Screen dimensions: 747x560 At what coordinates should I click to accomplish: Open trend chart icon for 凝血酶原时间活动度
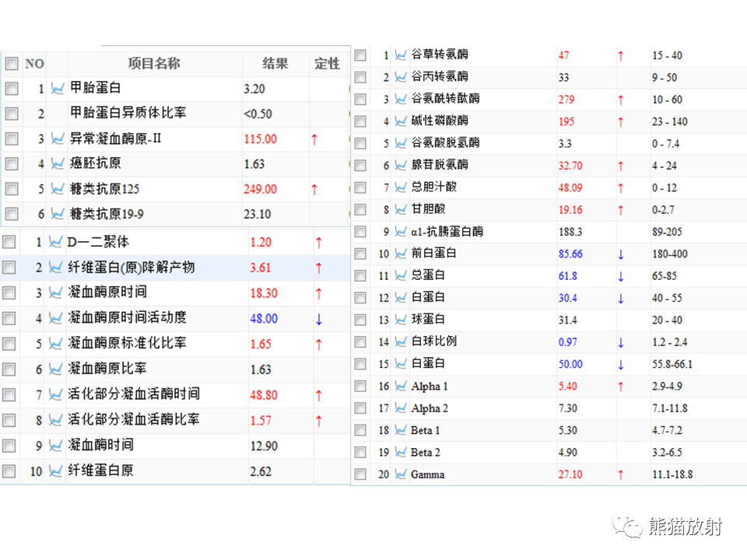pos(55,318)
